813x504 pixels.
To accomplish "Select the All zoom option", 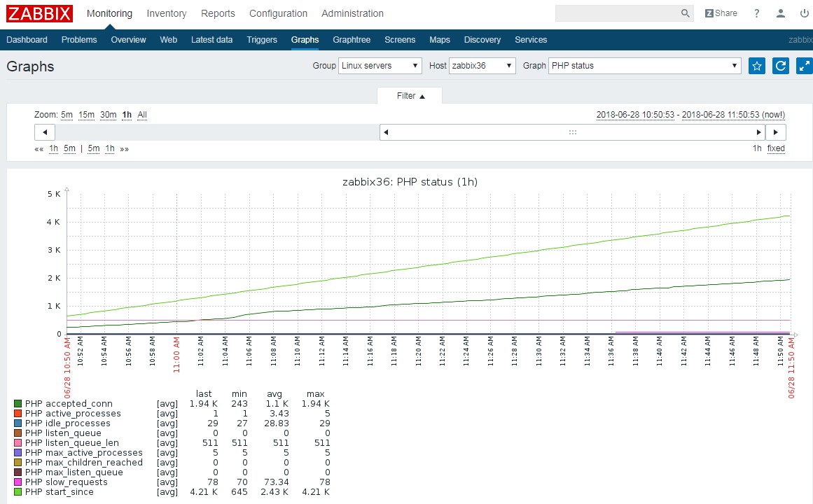I will click(142, 115).
